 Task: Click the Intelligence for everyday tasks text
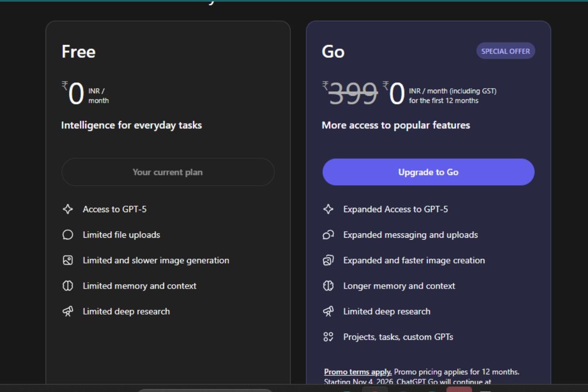[x=131, y=125]
